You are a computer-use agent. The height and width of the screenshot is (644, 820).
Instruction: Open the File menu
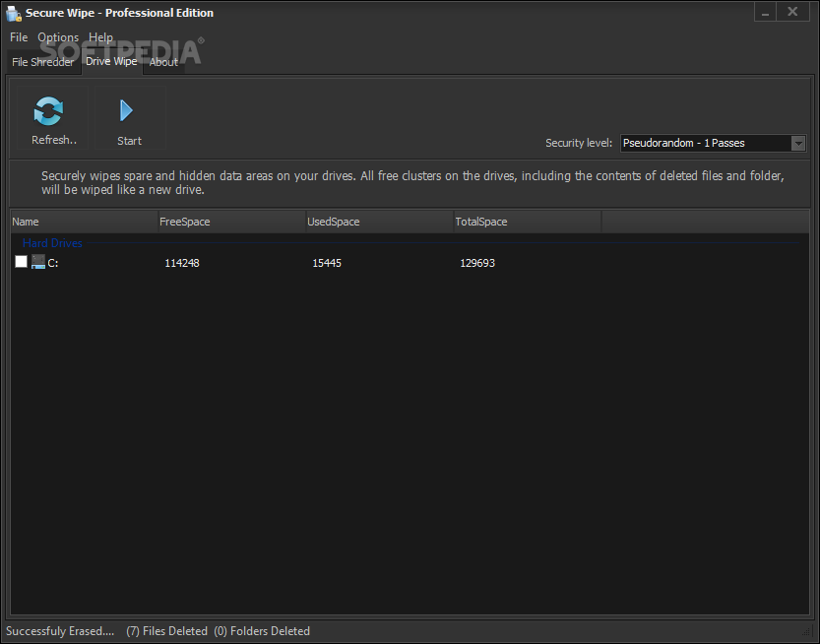tap(19, 37)
